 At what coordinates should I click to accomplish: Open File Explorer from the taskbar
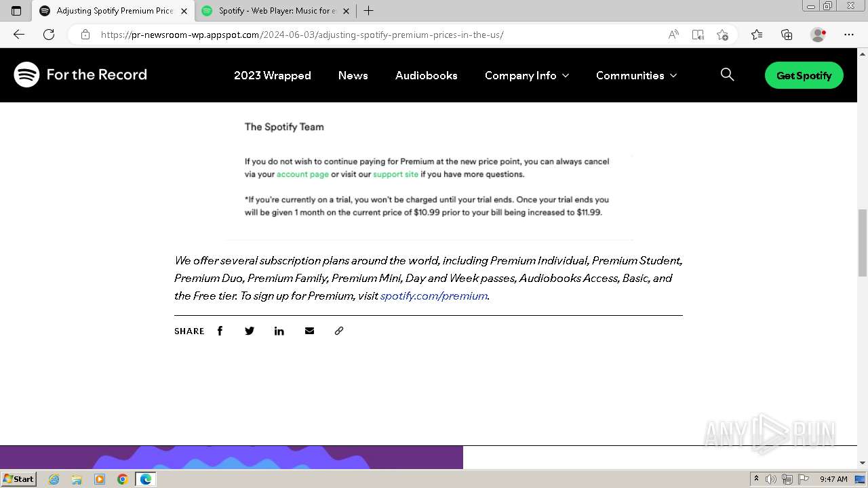pos(77,479)
